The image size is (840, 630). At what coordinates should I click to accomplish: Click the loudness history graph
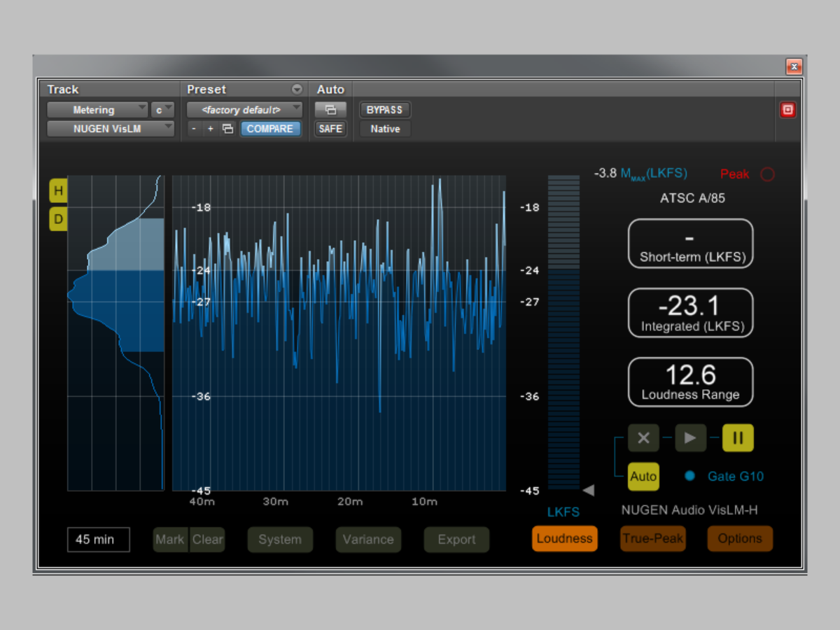[x=339, y=332]
